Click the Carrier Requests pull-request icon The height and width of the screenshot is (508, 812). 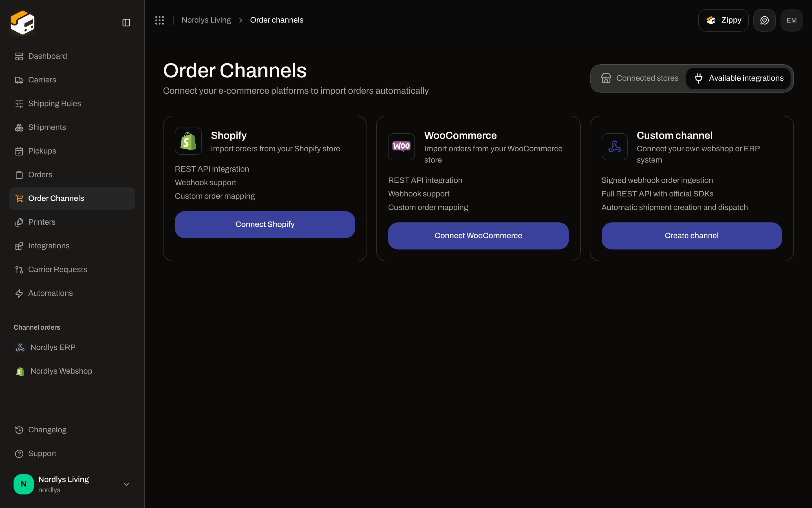coord(19,270)
